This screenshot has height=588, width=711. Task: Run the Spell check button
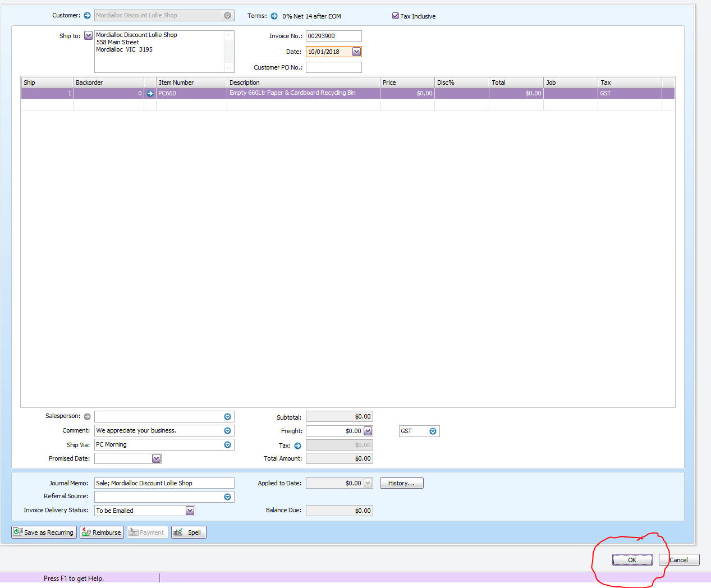pos(189,532)
